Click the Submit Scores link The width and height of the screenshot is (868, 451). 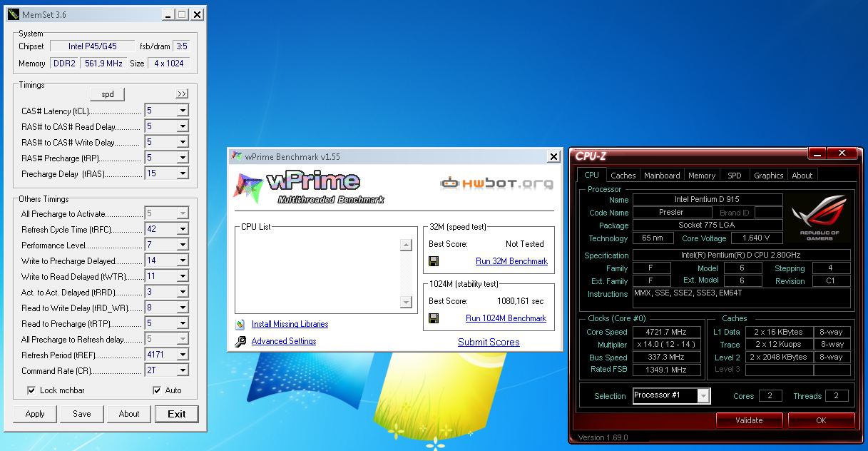(489, 342)
